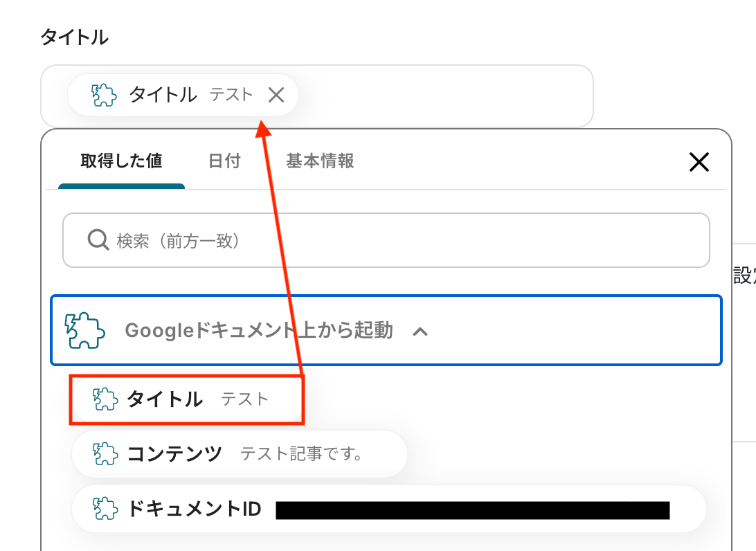The image size is (756, 551).
Task: Close the value picker panel
Action: pos(699,162)
